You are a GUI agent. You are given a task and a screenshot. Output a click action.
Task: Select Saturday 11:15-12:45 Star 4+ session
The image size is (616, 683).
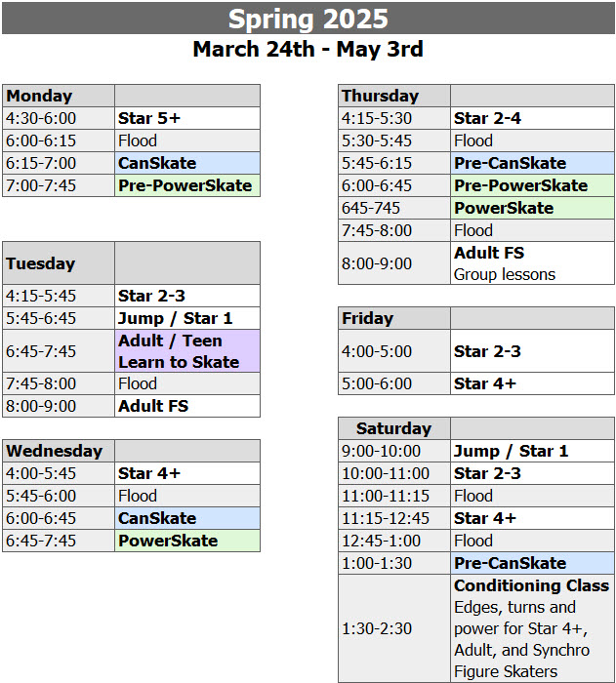point(532,518)
